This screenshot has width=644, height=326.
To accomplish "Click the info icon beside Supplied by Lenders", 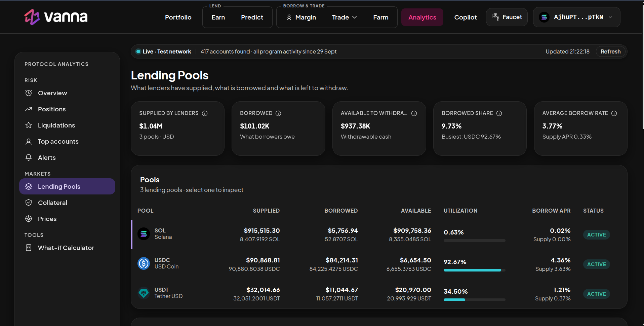I will click(205, 113).
